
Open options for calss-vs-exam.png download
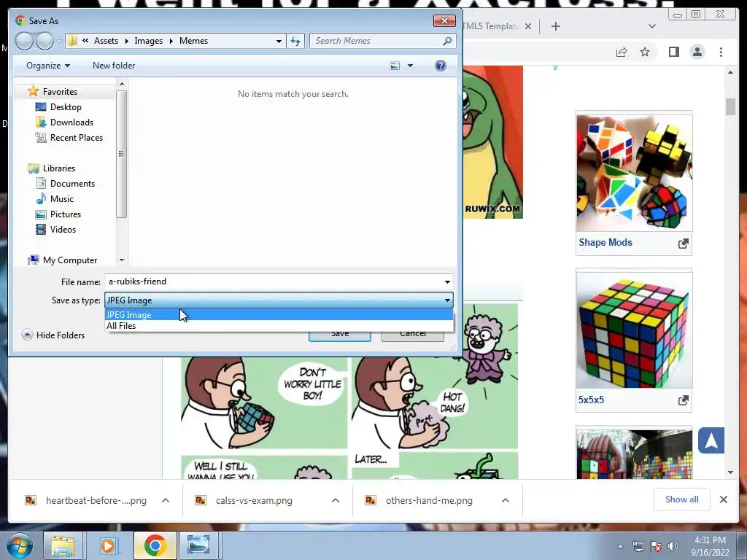pos(336,500)
